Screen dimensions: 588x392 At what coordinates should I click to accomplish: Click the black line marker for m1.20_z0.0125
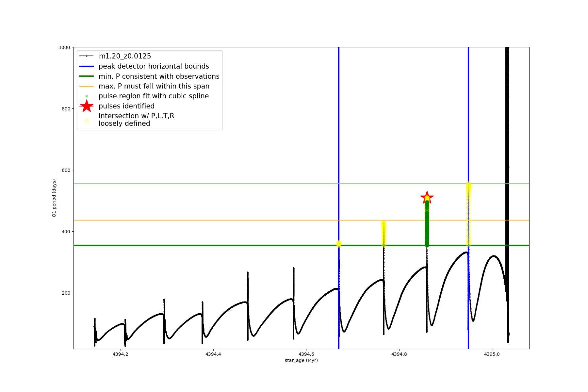tap(87, 56)
